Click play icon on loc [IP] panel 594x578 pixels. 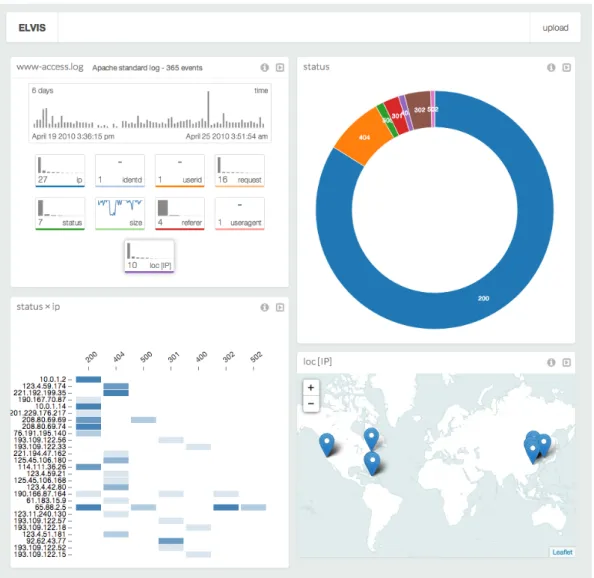(x=566, y=362)
